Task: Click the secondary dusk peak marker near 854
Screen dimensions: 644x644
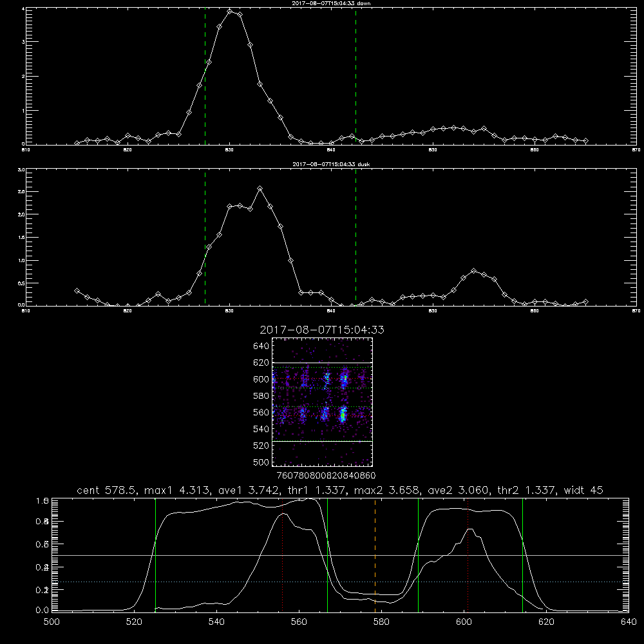Action: pos(473,271)
